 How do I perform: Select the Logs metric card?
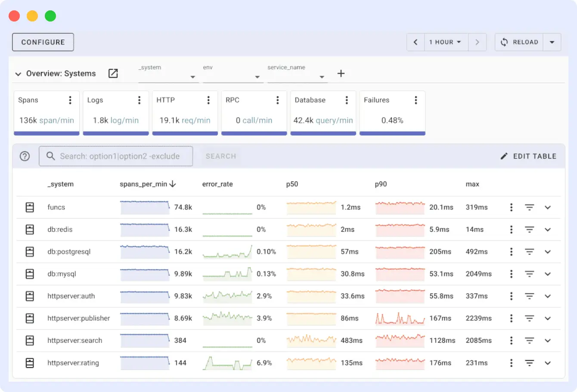click(116, 113)
